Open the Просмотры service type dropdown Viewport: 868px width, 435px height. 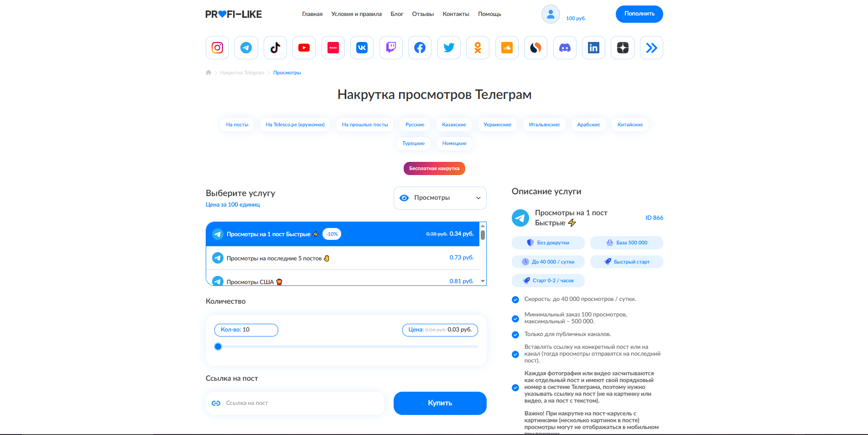coord(440,198)
